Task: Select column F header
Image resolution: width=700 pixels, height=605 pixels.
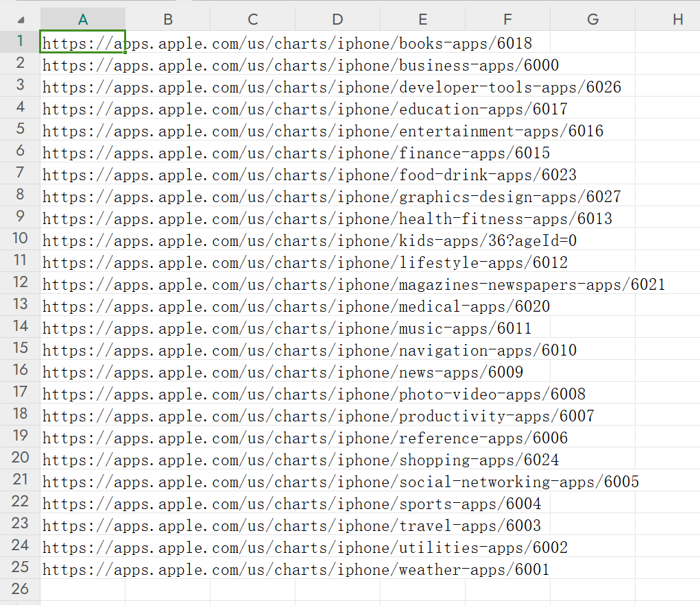Action: 507,19
